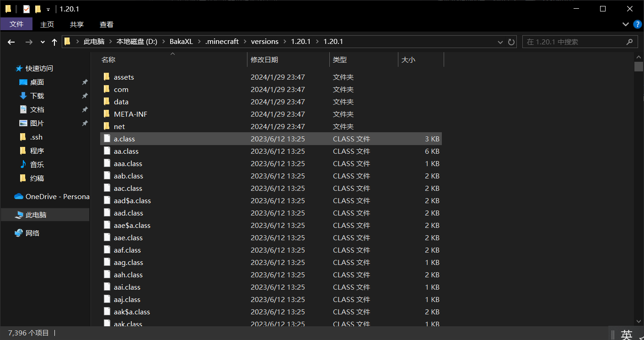Image resolution: width=644 pixels, height=340 pixels.
Task: Select the aa.class file icon
Action: tap(107, 151)
